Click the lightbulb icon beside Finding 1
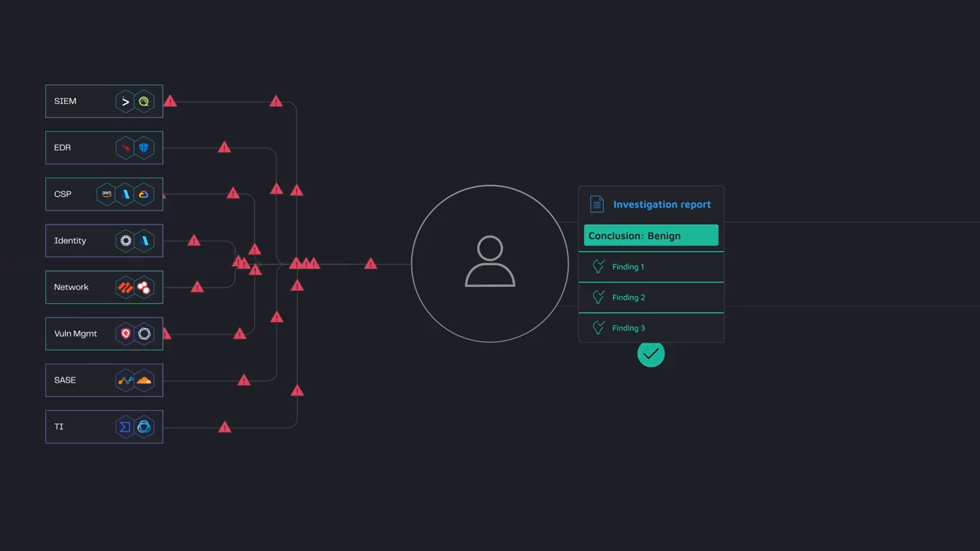The image size is (980, 551). coord(599,266)
